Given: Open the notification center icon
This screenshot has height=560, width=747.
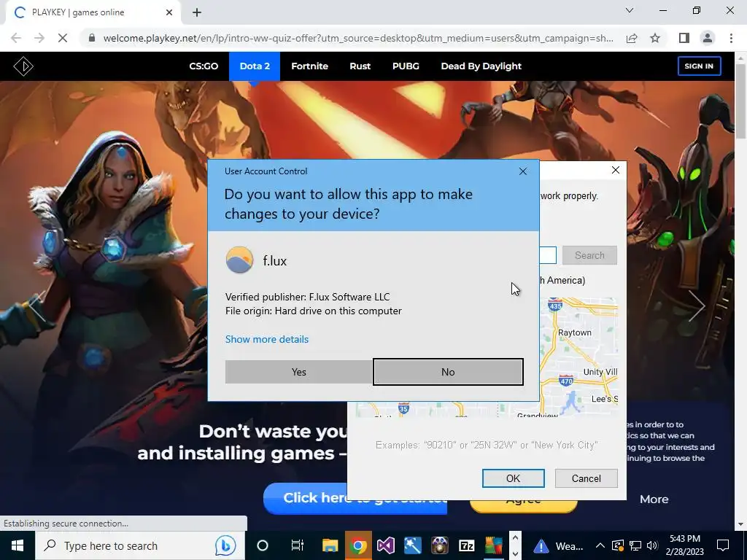Looking at the screenshot, I should pos(723,545).
